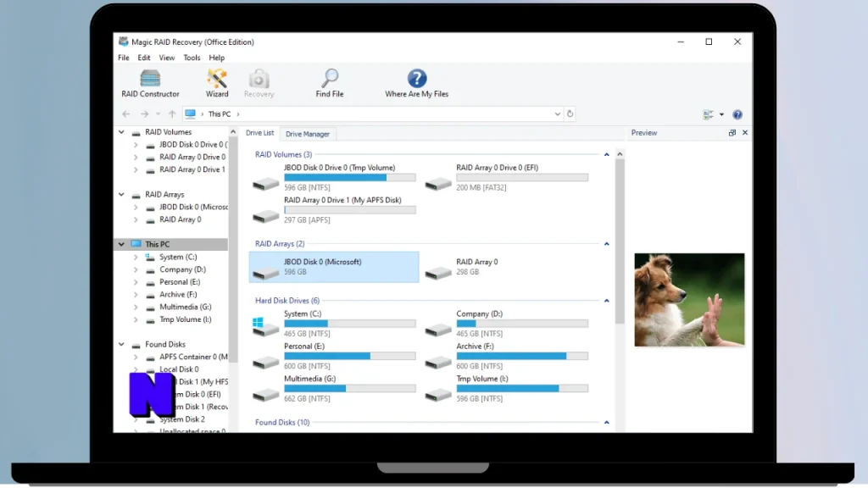Expand RAID Array 0 tree node
The width and height of the screenshot is (868, 488).
(136, 219)
